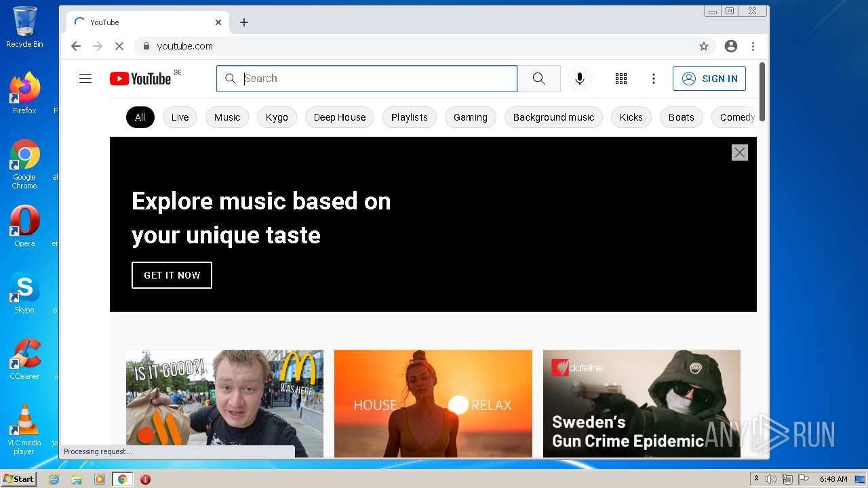This screenshot has width=868, height=488.
Task: Focus the YouTube search field
Action: click(367, 79)
